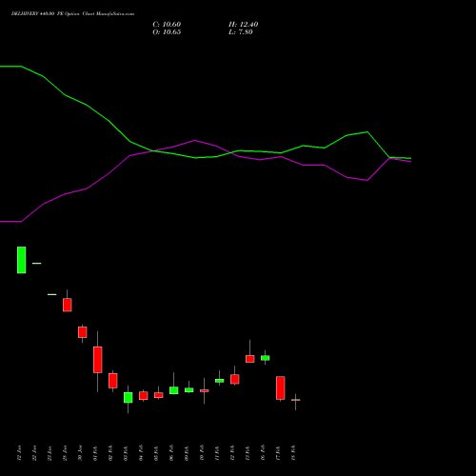Click the tall red 01 Feb candlestick
Screen dimensions: 476x476
pos(98,360)
